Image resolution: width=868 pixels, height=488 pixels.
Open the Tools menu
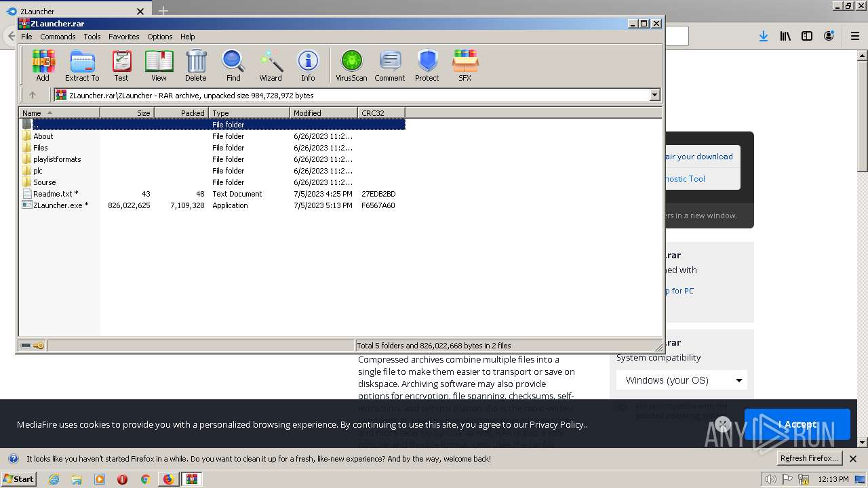[92, 37]
